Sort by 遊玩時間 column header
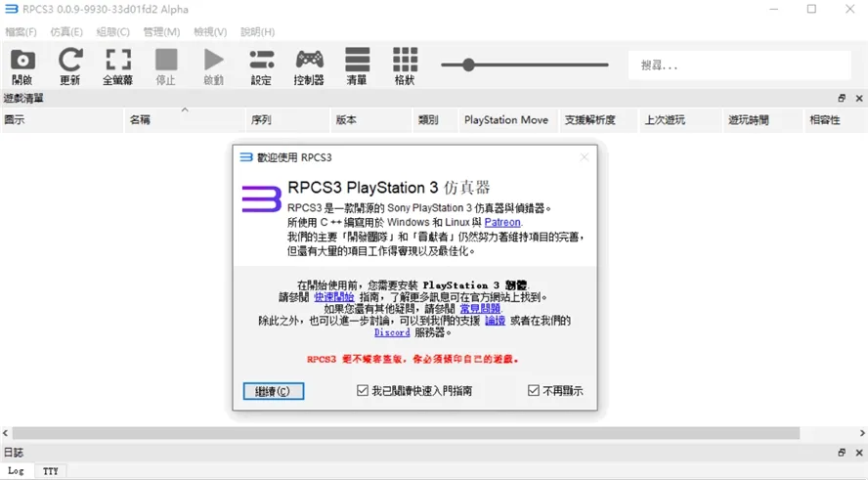 click(762, 120)
